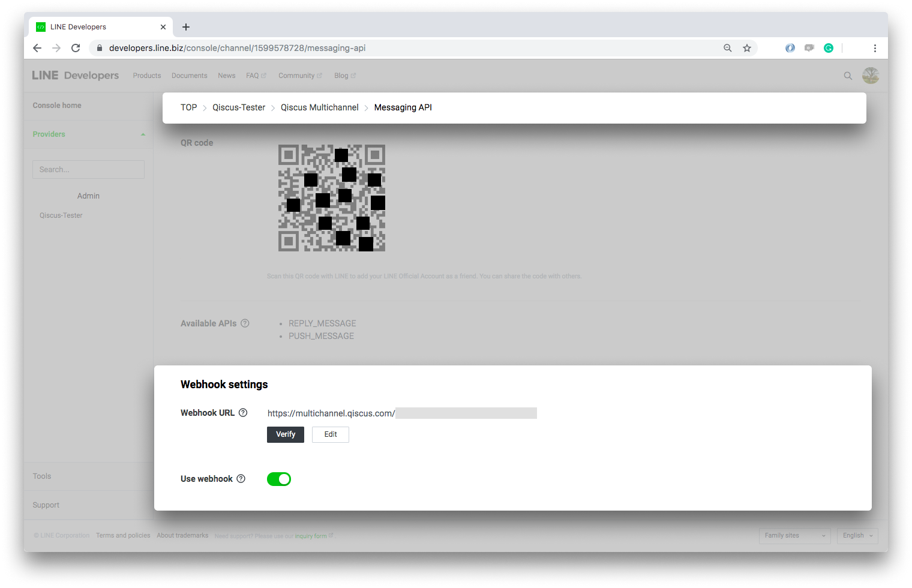Collapse the Providers section arrow
The height and width of the screenshot is (588, 912).
(x=143, y=134)
